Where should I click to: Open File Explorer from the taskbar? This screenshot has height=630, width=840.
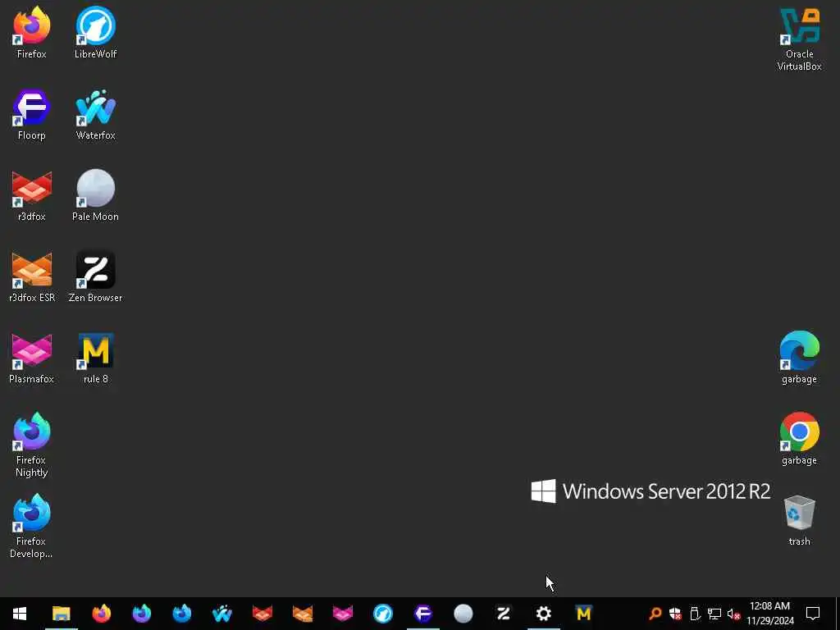coord(61,614)
